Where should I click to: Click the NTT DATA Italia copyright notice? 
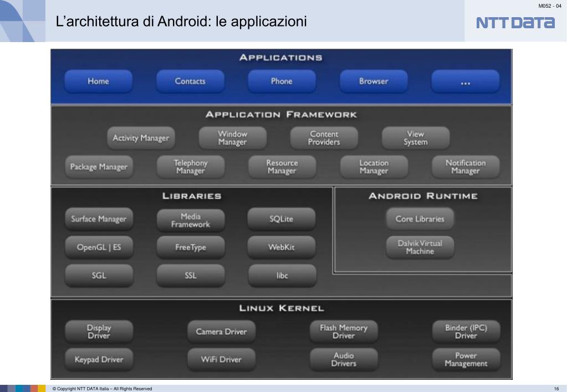[x=103, y=389]
